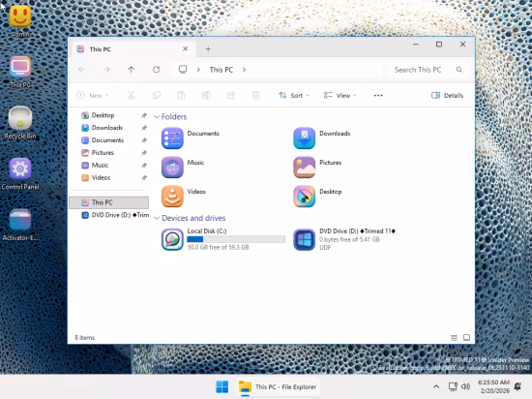Switch to large icons view in status bar

[x=466, y=338]
